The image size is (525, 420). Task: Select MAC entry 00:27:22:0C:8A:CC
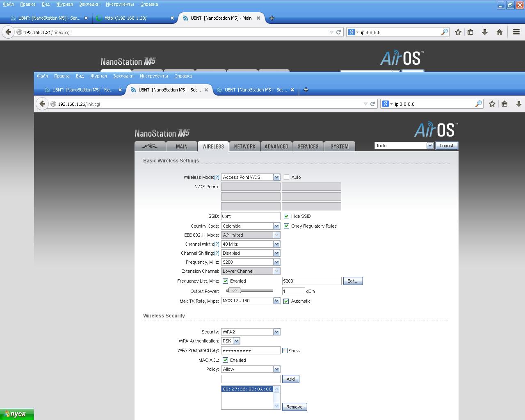pyautogui.click(x=247, y=389)
